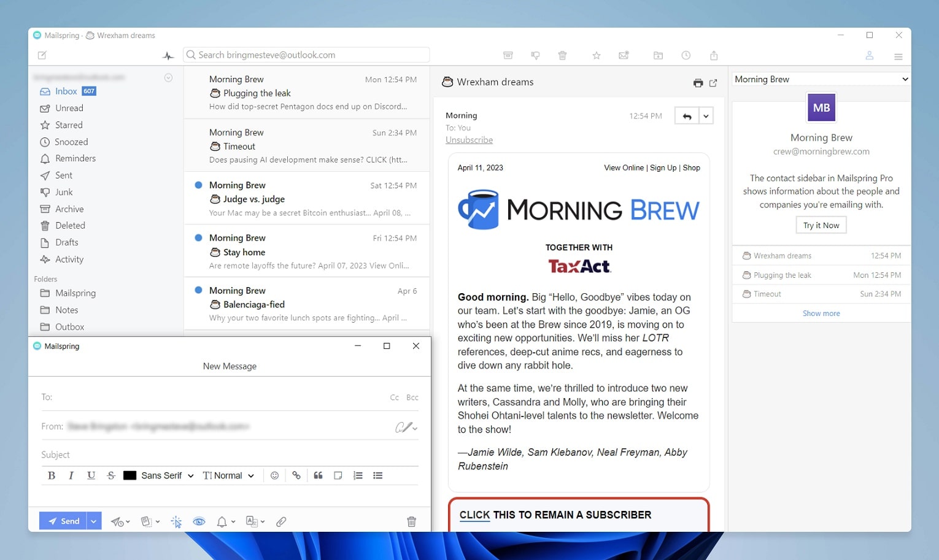Viewport: 939px width, 560px height.
Task: Toggle the contact sidebar person icon
Action: pos(870,55)
